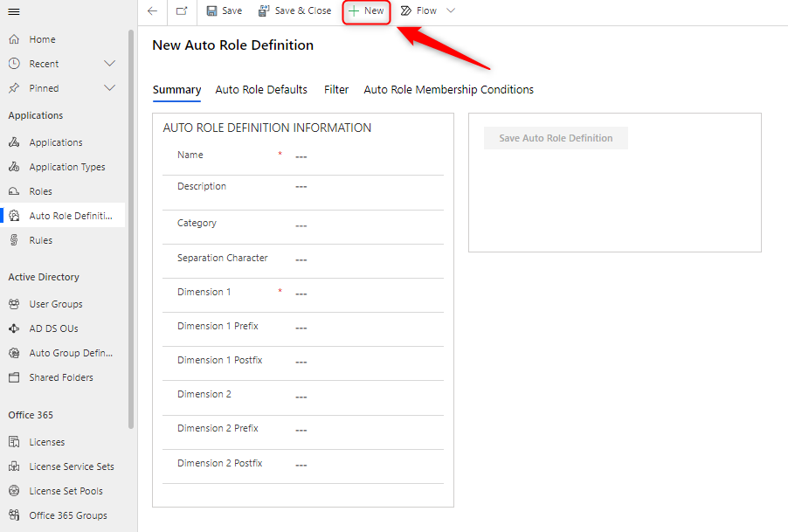Select Rules in the sidebar
788x532 pixels.
coord(40,240)
